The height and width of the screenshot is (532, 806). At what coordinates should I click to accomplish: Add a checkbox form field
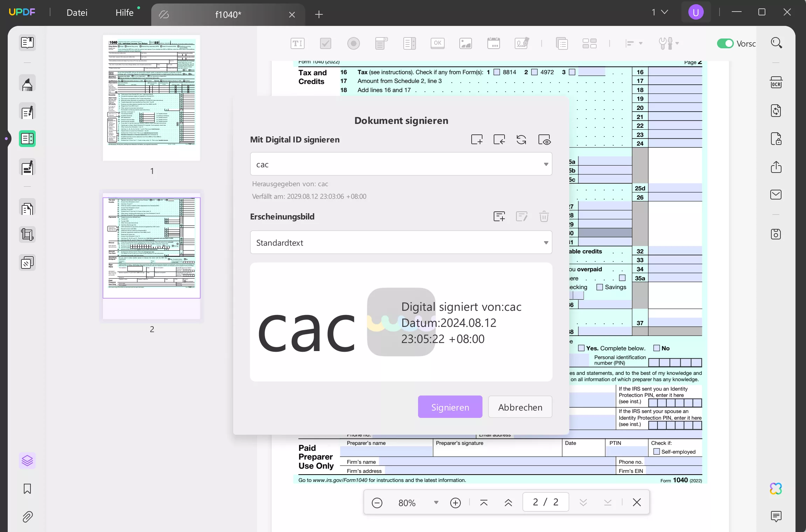click(325, 43)
